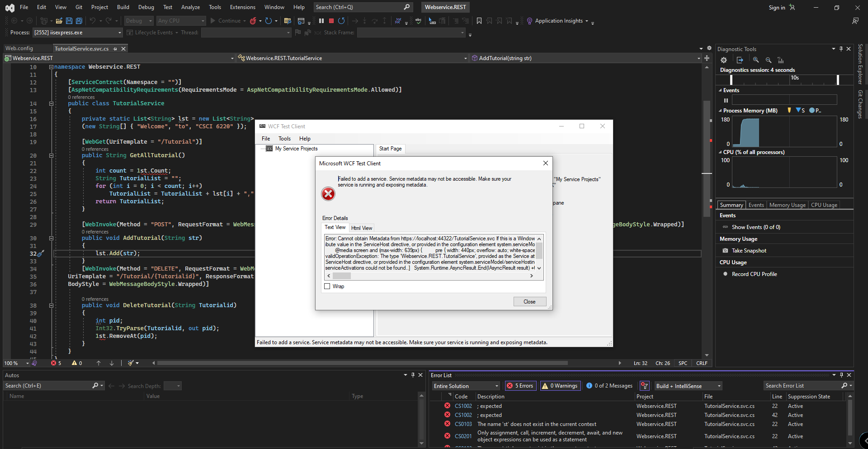
Task: Open Build + IntelliSense dropdown
Action: pos(688,386)
